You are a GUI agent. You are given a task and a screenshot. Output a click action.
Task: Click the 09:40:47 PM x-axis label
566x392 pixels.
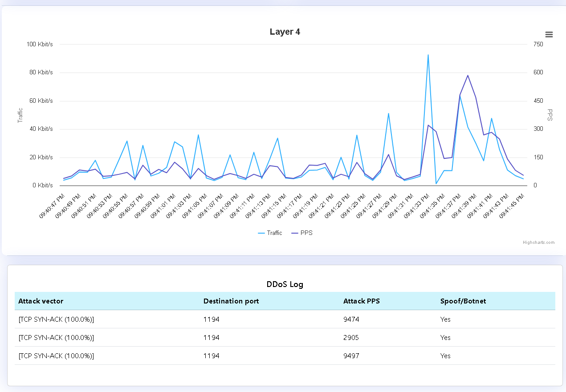tap(52, 206)
